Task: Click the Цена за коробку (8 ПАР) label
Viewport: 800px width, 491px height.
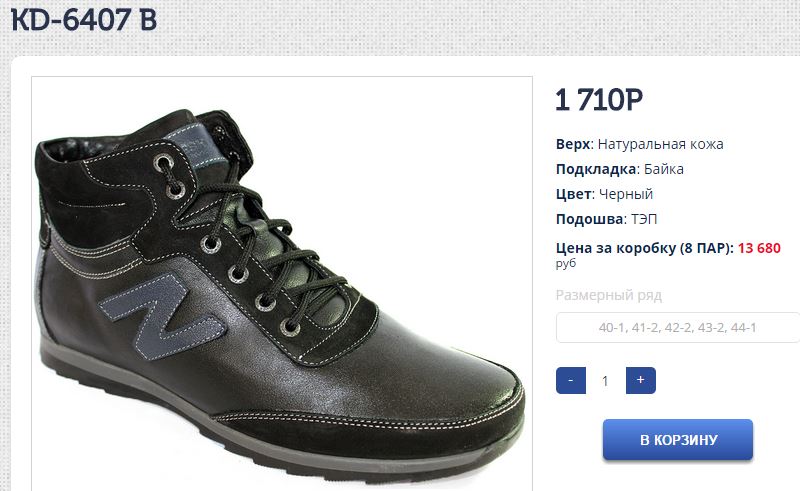Action: [x=645, y=248]
